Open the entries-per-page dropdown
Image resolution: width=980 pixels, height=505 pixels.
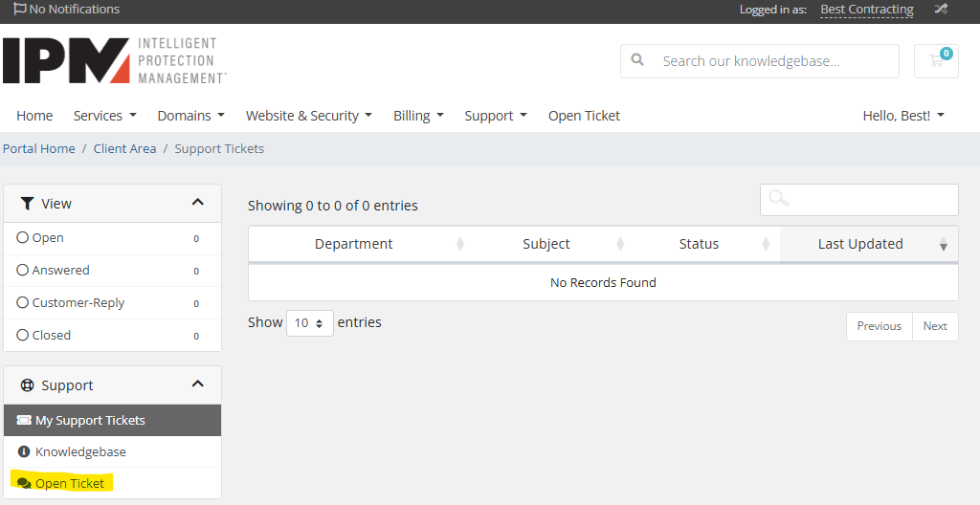point(309,323)
